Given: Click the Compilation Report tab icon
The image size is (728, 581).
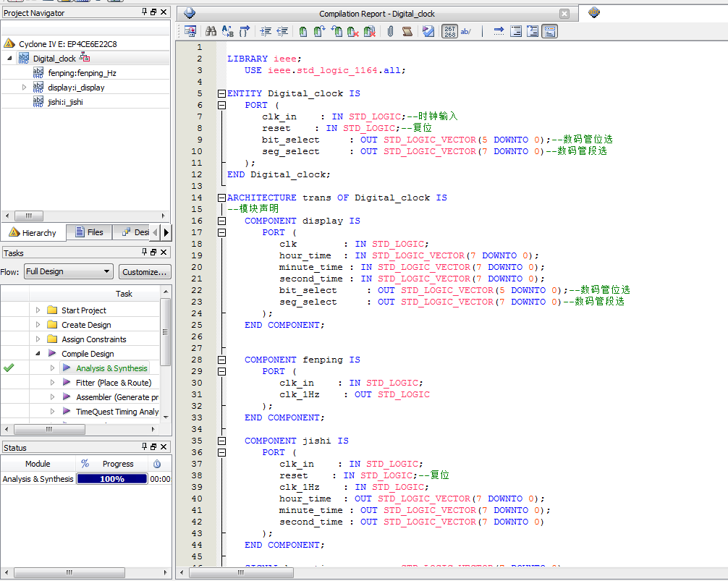Looking at the screenshot, I should tap(190, 13).
